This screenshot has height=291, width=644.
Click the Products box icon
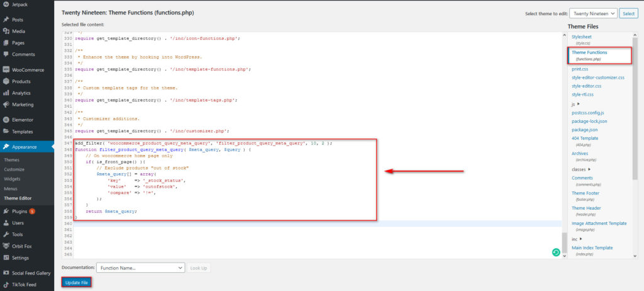click(x=6, y=81)
